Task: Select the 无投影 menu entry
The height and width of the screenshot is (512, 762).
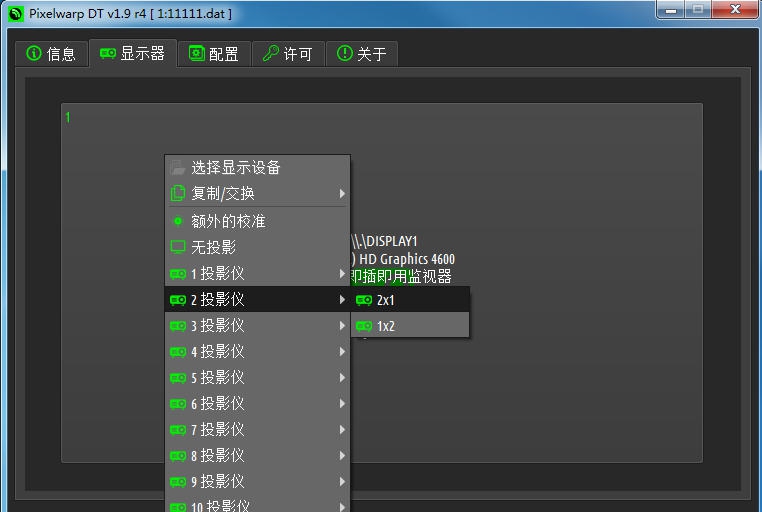Action: 213,247
